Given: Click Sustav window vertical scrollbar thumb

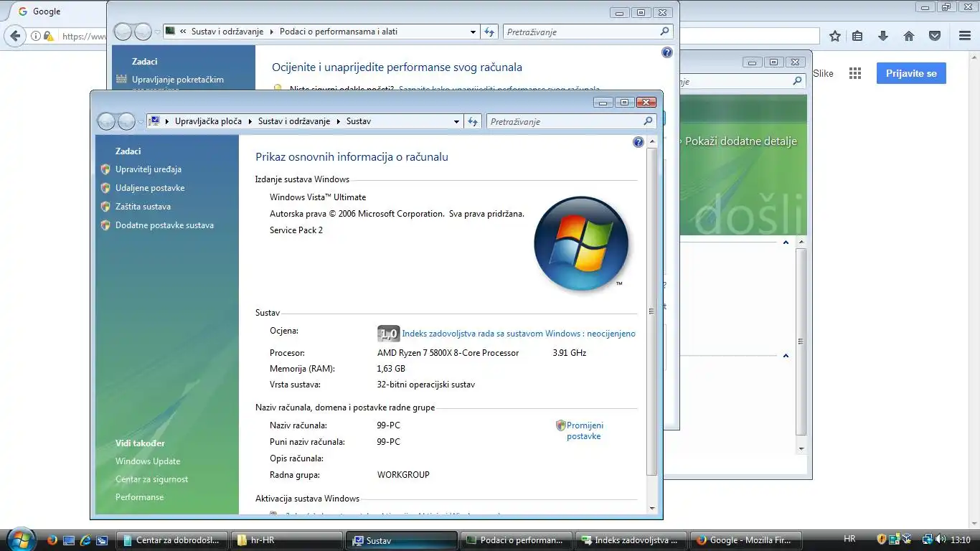Looking at the screenshot, I should click(x=651, y=311).
